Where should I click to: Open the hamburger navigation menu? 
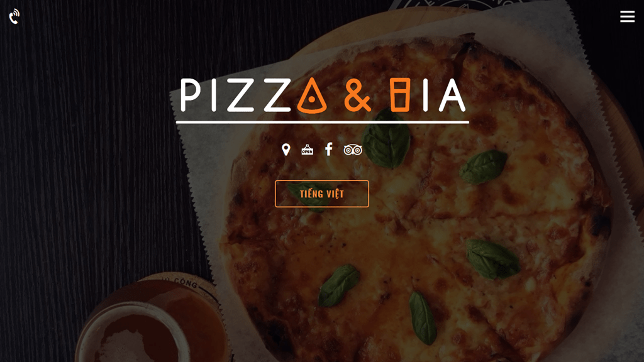[x=627, y=16]
